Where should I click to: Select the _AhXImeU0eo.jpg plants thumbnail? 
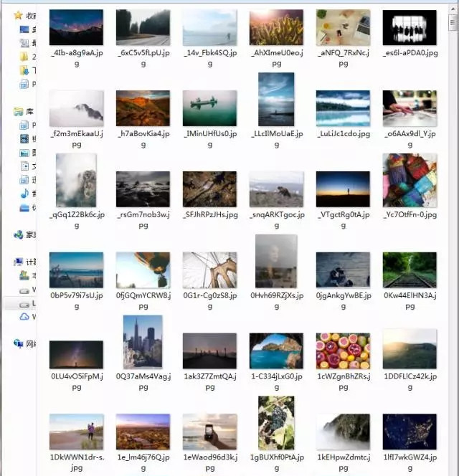pyautogui.click(x=276, y=27)
